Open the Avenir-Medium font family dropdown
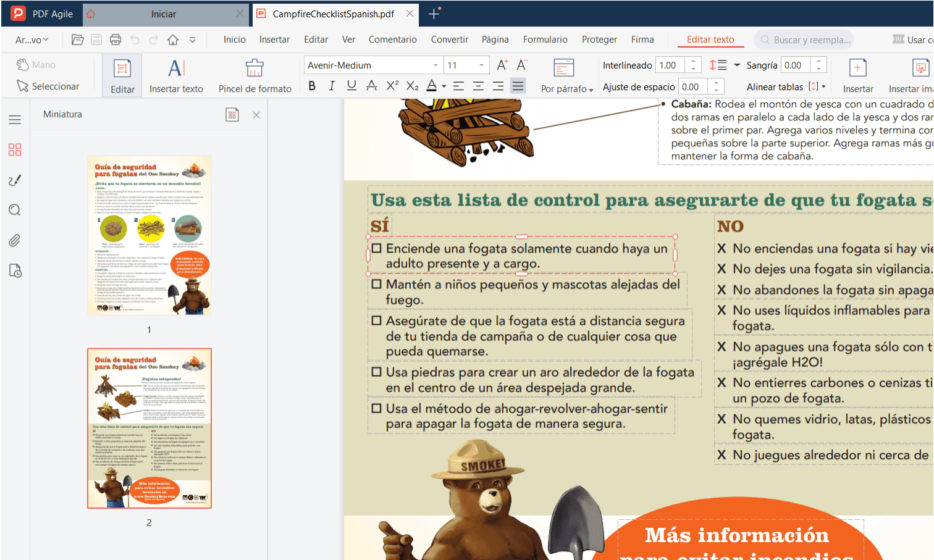The width and height of the screenshot is (934, 560). (435, 65)
